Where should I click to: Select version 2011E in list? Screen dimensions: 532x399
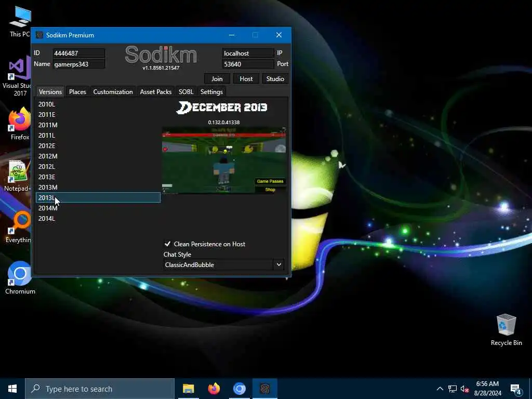[x=98, y=115]
